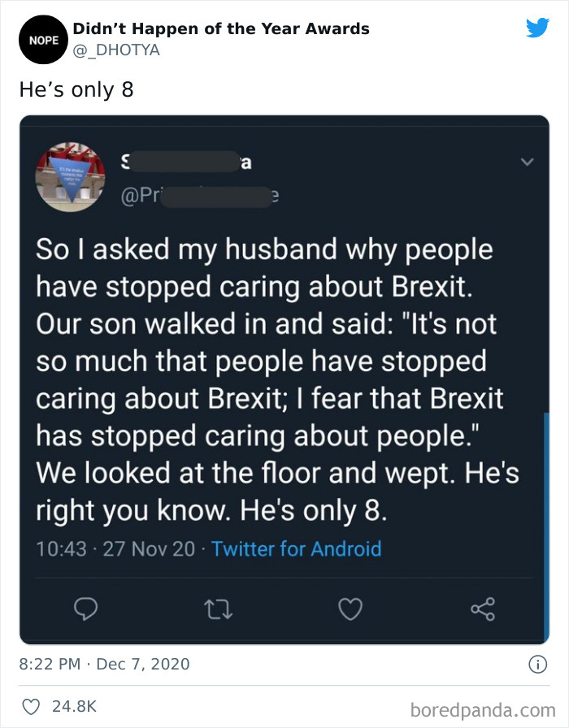Viewport: 569px width, 728px height.
Task: Like the quoted tweet with heart icon
Action: coord(350,607)
